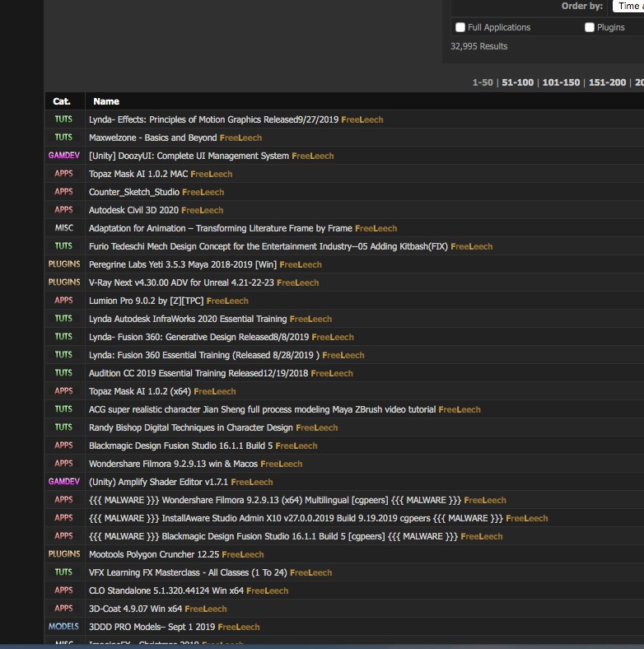Open Lumion Pro 9.0.2 entry
The image size is (644, 649).
tap(146, 301)
